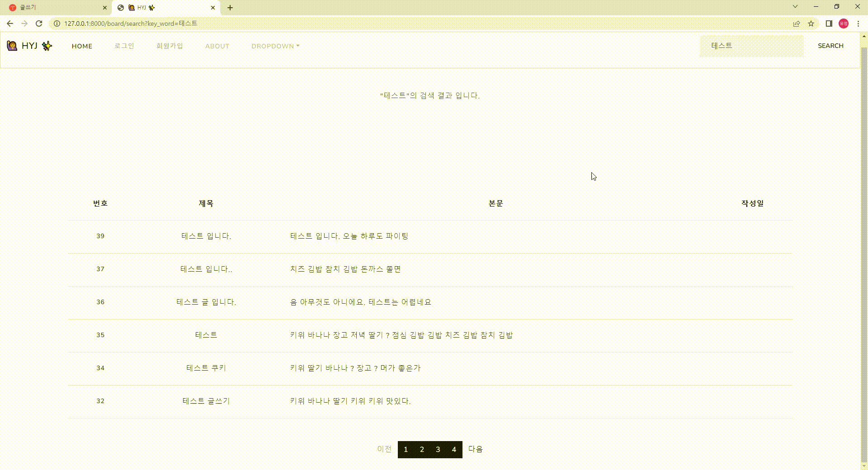The width and height of the screenshot is (868, 470).
Task: Expand the DROPDOWN menu
Action: coord(275,46)
